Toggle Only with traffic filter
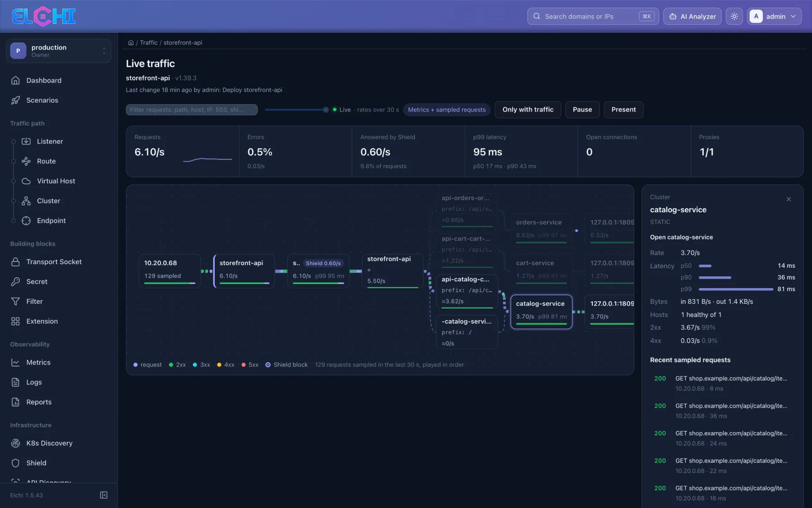Image resolution: width=812 pixels, height=508 pixels. pos(528,110)
